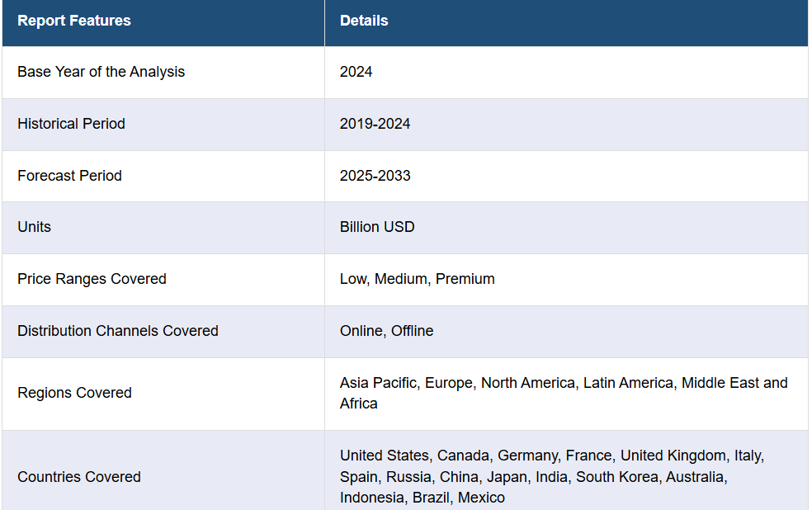Select the Units row label
The image size is (812, 510).
(x=34, y=227)
